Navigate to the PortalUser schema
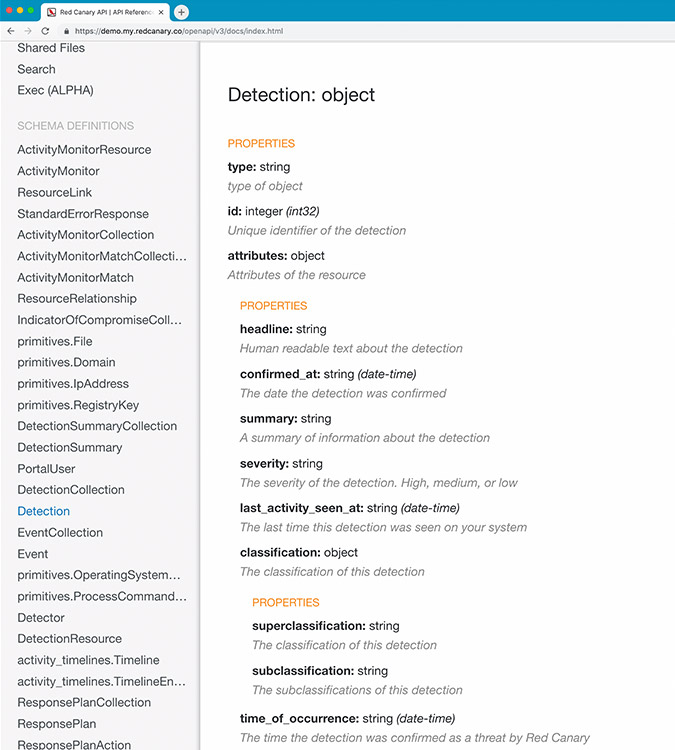Screen dimensions: 675x750 point(46,469)
